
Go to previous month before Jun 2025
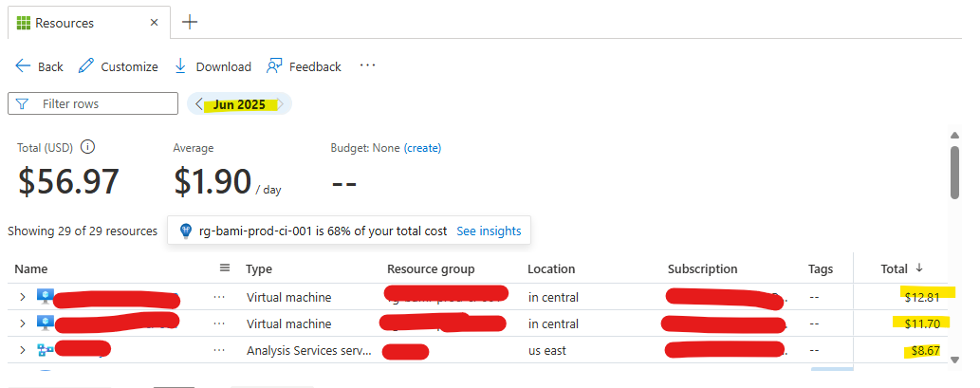(x=198, y=103)
